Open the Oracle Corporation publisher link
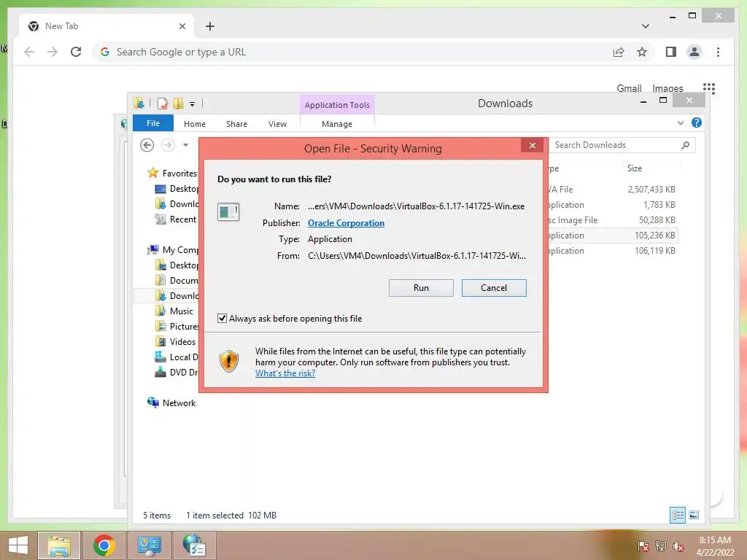747x560 pixels. [x=346, y=223]
